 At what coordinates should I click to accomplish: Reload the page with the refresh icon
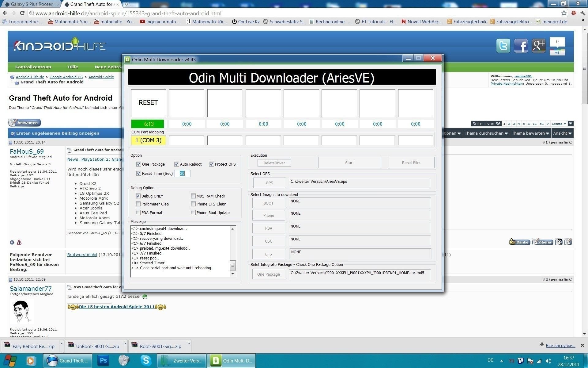(x=22, y=13)
